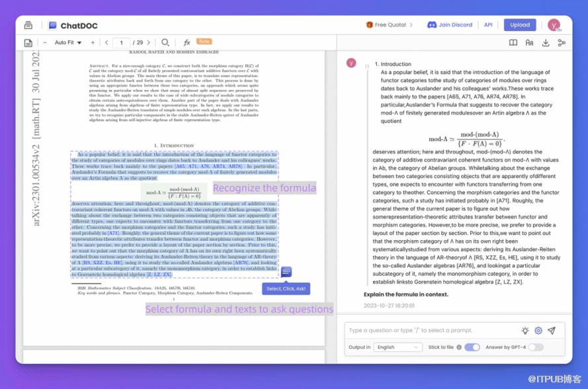Screen dimensions: 588x389
Task: Click the "Explain the formula in context." text
Action: click(x=405, y=294)
